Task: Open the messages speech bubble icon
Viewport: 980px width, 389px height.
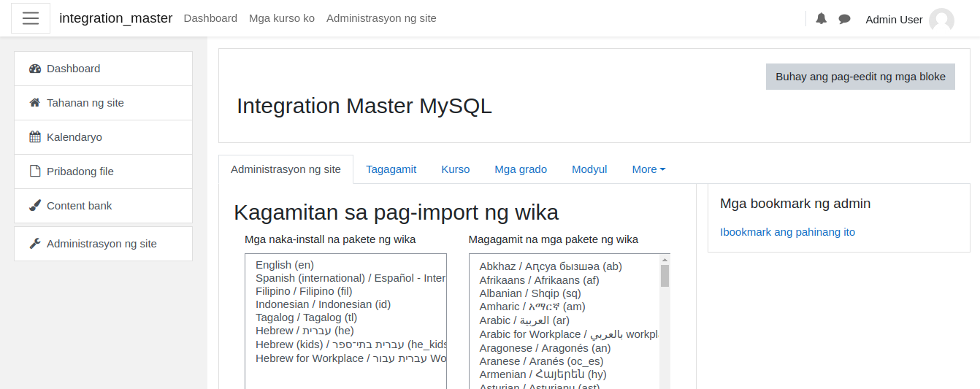Action: [x=844, y=19]
